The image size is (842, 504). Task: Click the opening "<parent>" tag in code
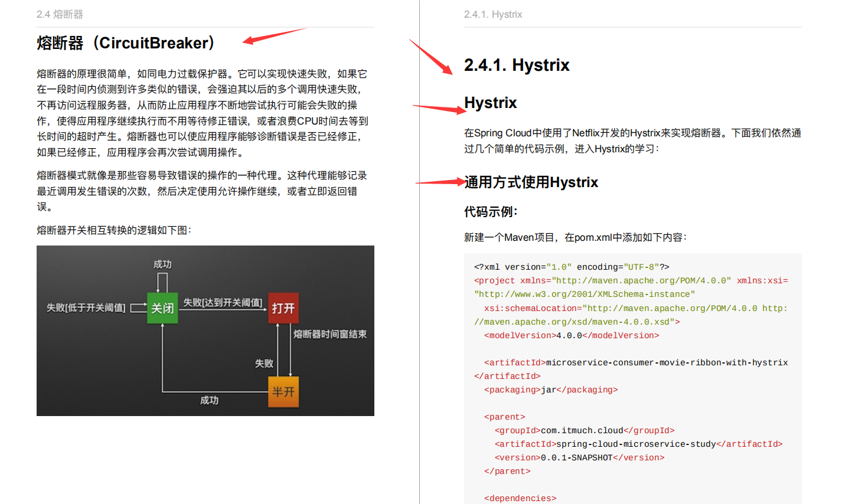coord(504,417)
